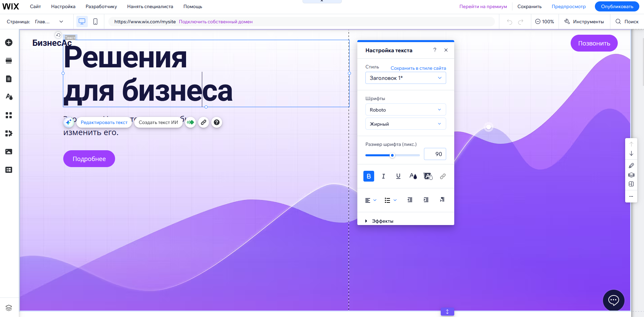Open the Site Design panel

(9, 97)
